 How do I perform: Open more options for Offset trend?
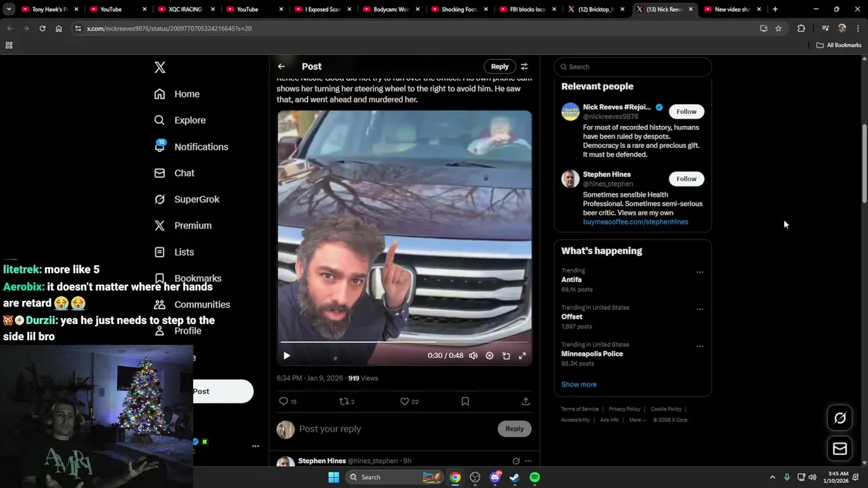(700, 309)
